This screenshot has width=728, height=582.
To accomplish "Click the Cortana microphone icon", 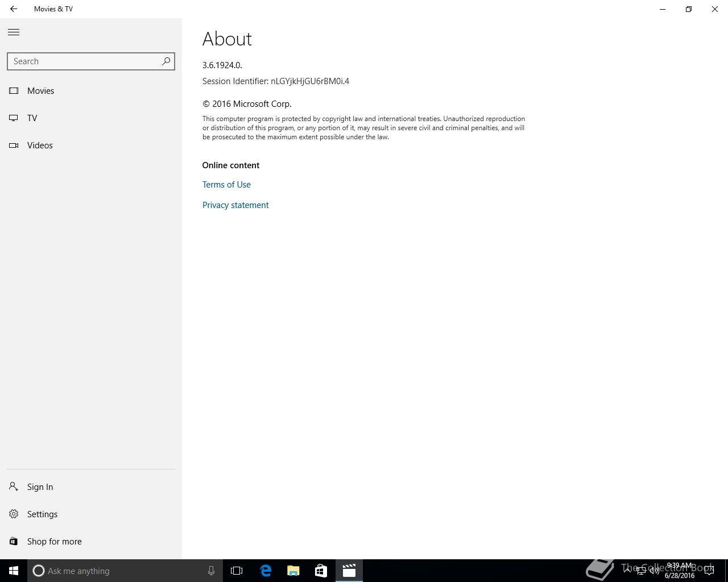I will (211, 571).
